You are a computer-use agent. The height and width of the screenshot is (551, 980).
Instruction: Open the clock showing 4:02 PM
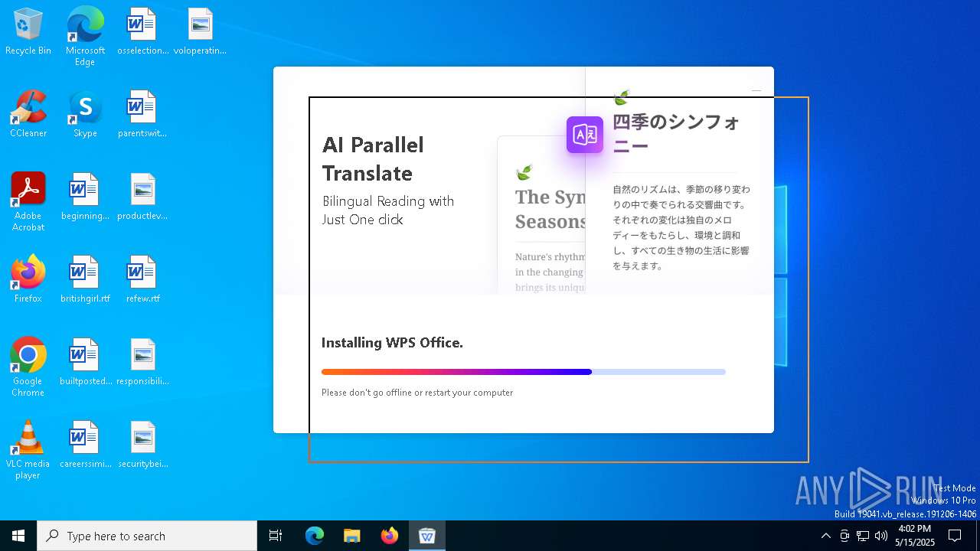coord(915,536)
